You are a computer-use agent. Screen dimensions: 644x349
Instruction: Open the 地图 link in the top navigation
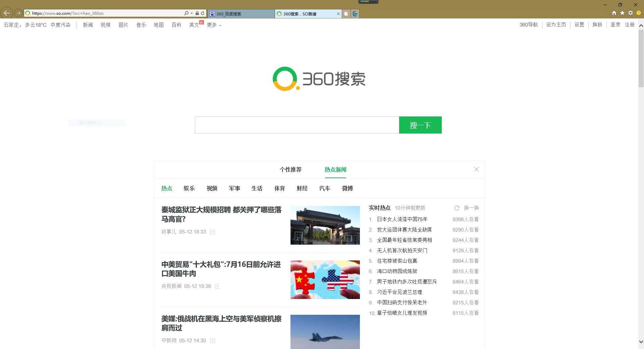coord(159,25)
